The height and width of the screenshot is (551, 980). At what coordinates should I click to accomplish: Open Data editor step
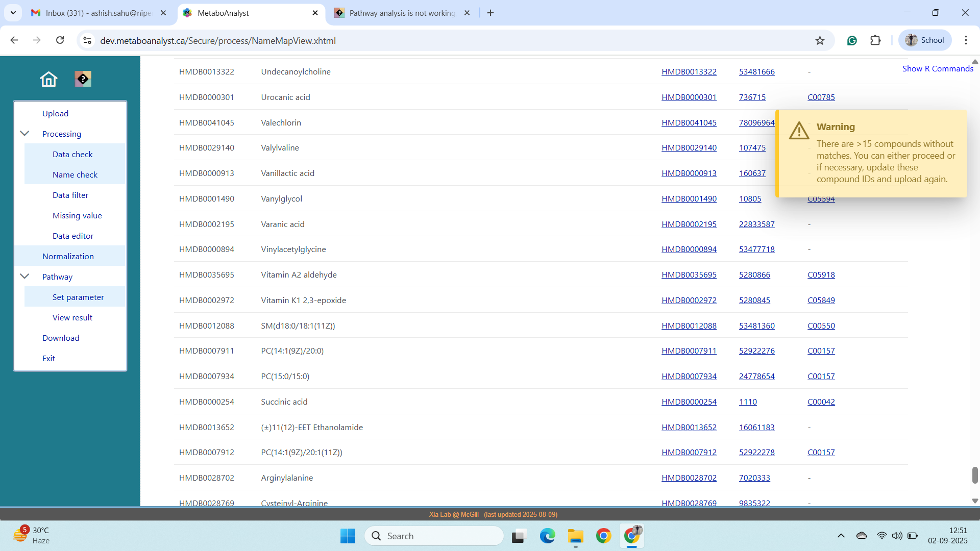pos(73,236)
